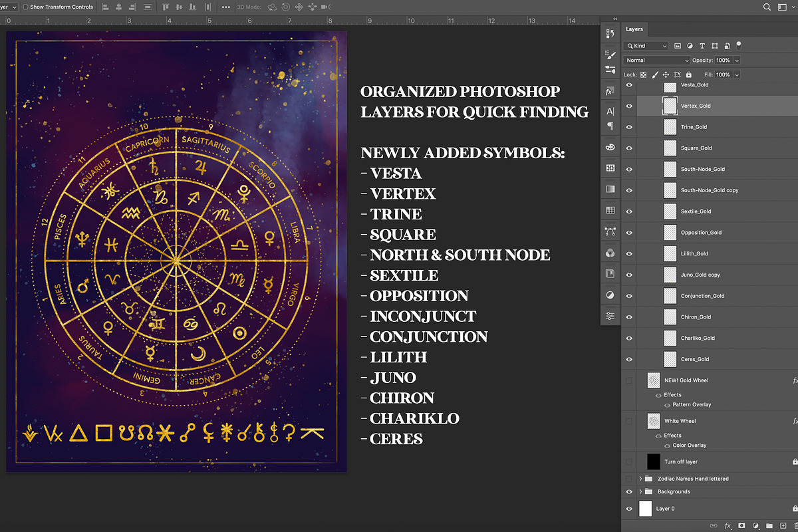Create new group folder icon
The width and height of the screenshot is (798, 532).
[769, 525]
